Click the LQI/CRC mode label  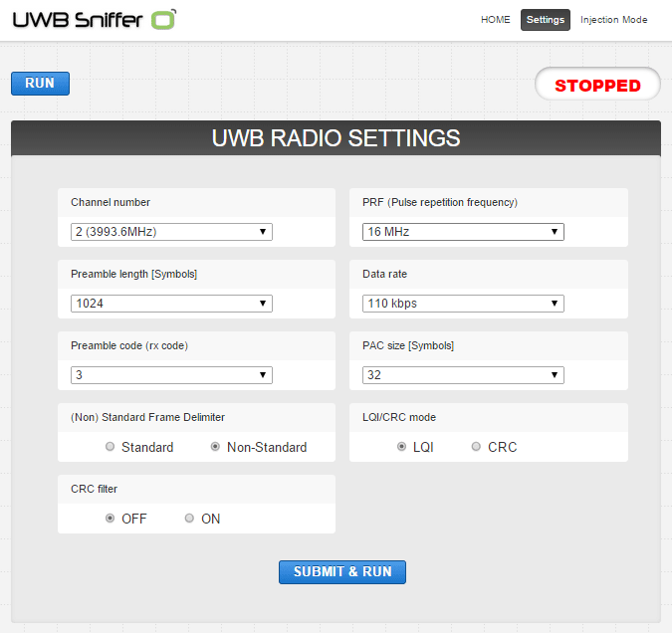[x=399, y=417]
